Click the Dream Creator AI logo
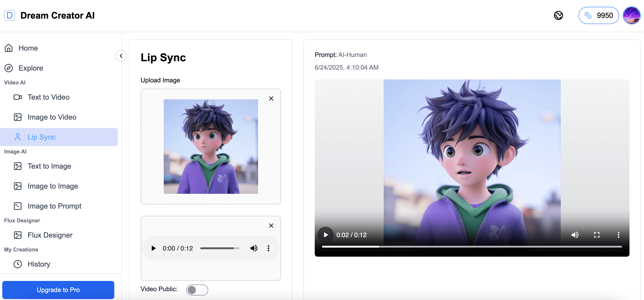Image resolution: width=644 pixels, height=300 pixels. tap(10, 15)
